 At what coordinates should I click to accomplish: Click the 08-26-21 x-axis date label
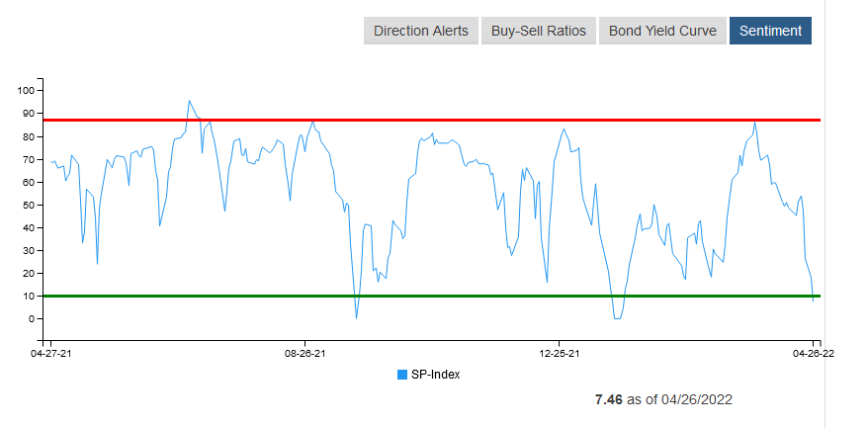(305, 353)
